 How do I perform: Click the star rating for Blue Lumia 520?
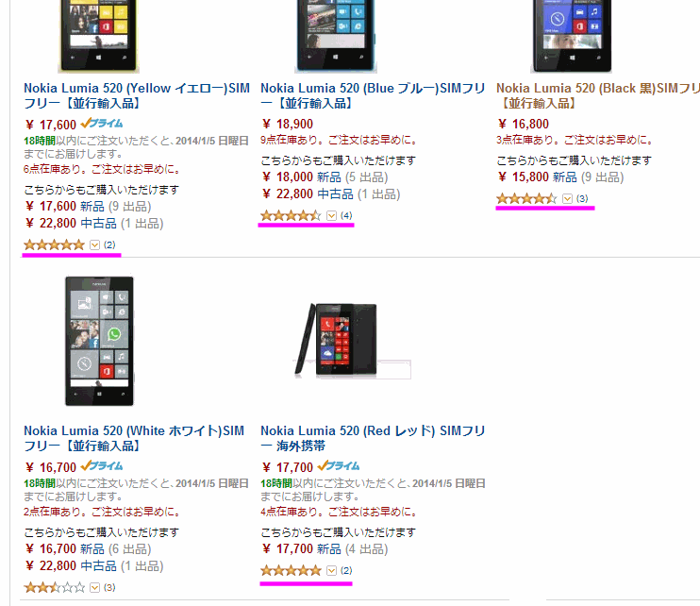(291, 216)
